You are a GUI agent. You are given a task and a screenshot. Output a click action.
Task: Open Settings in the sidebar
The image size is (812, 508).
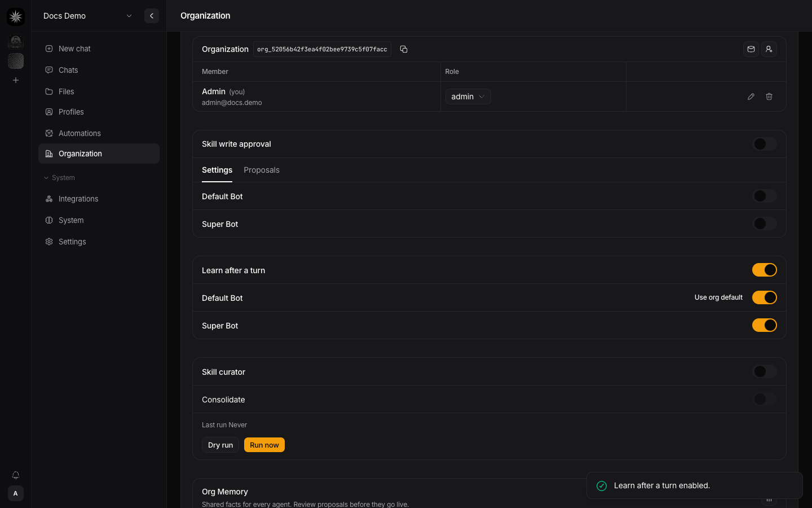[99, 242]
